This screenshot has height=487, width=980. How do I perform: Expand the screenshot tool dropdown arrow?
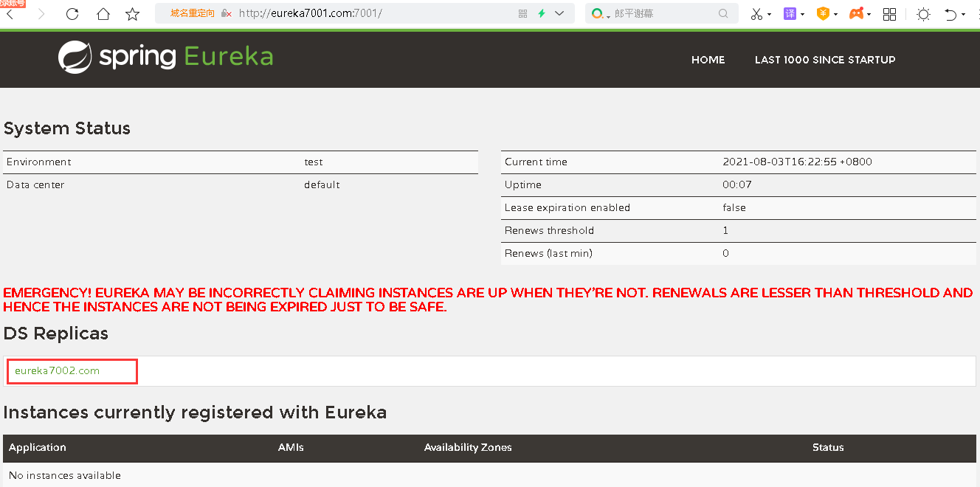[x=769, y=15]
